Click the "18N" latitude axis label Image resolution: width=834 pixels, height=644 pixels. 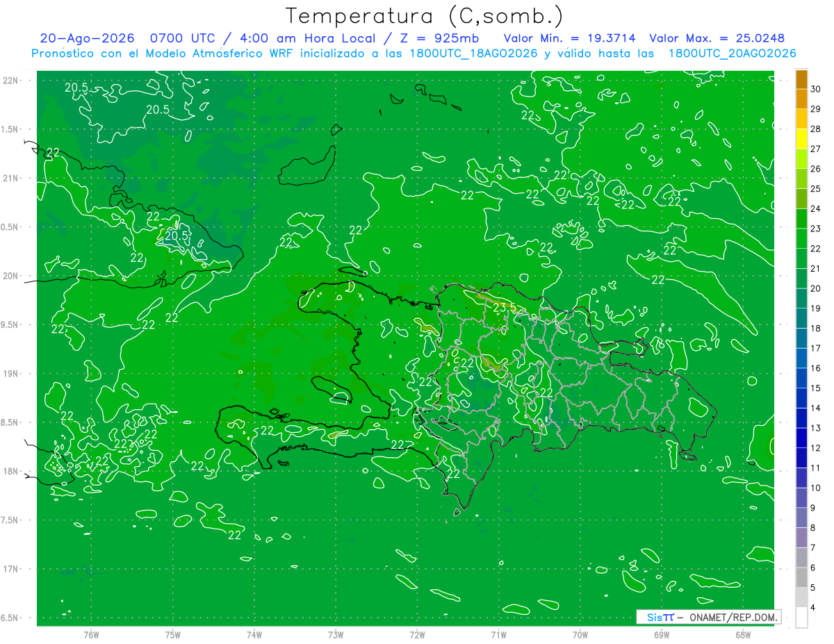(10, 471)
